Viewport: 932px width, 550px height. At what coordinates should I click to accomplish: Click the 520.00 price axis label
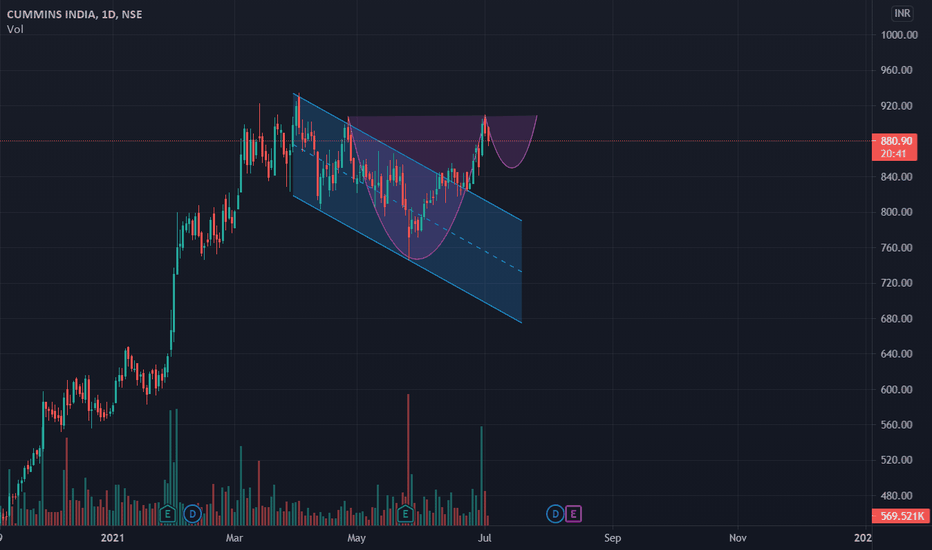[896, 460]
